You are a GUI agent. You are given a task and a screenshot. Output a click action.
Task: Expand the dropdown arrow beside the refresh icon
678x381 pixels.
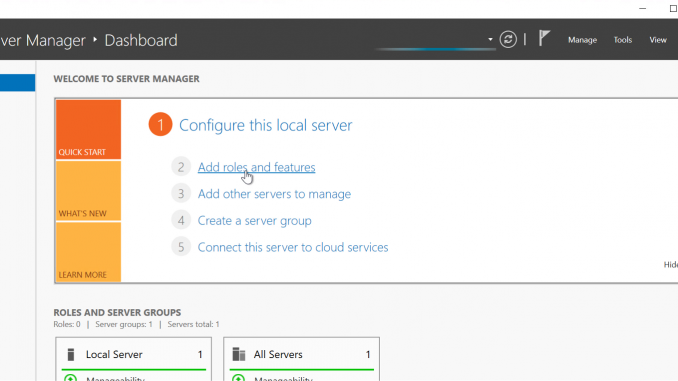pos(490,40)
